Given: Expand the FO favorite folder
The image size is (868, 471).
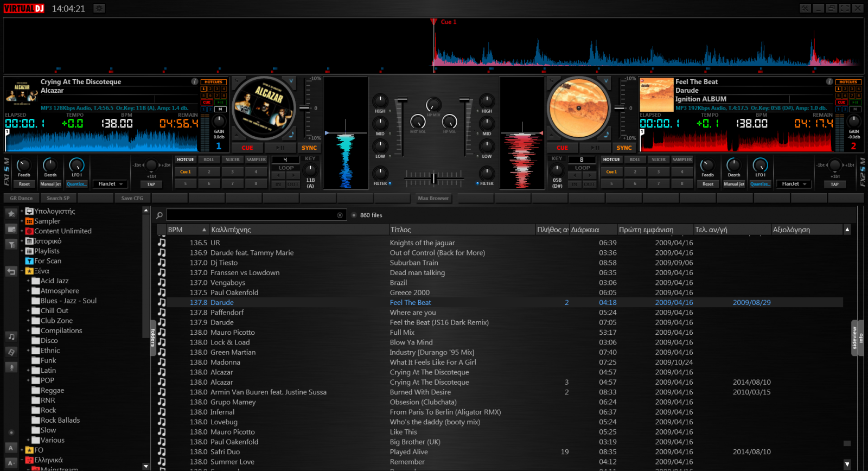Looking at the screenshot, I should tap(22, 450).
